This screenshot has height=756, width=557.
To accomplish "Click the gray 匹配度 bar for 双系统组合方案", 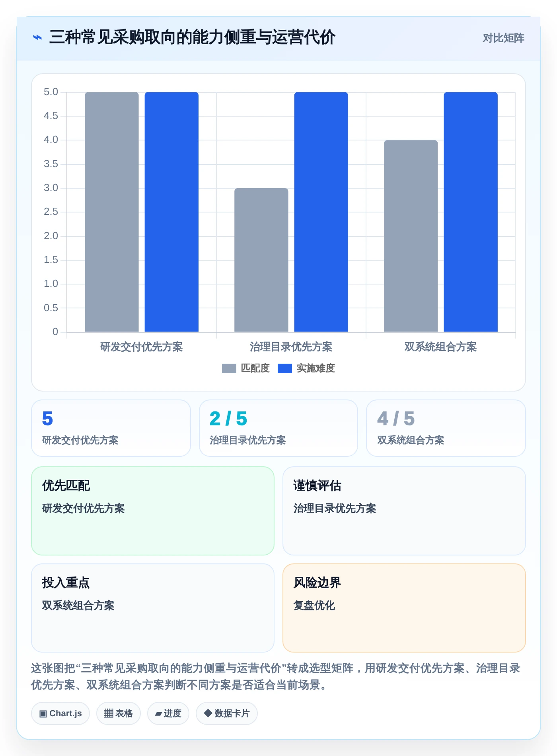I will tap(411, 236).
